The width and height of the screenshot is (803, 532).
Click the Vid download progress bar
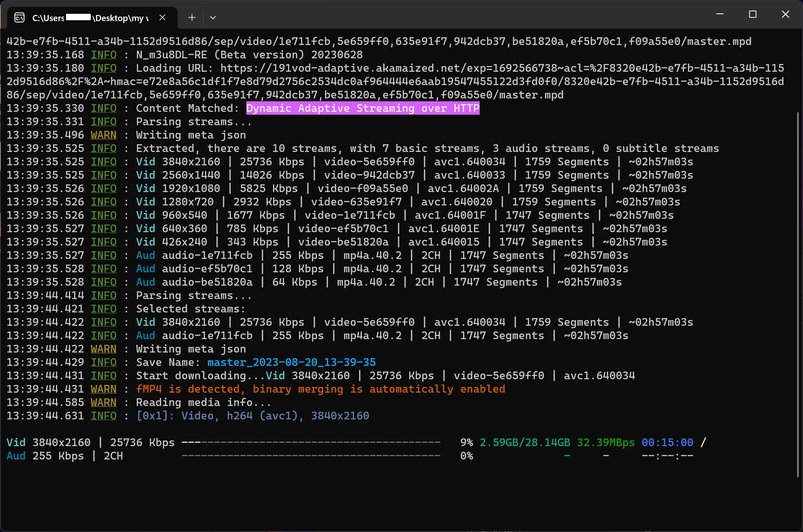pos(311,442)
